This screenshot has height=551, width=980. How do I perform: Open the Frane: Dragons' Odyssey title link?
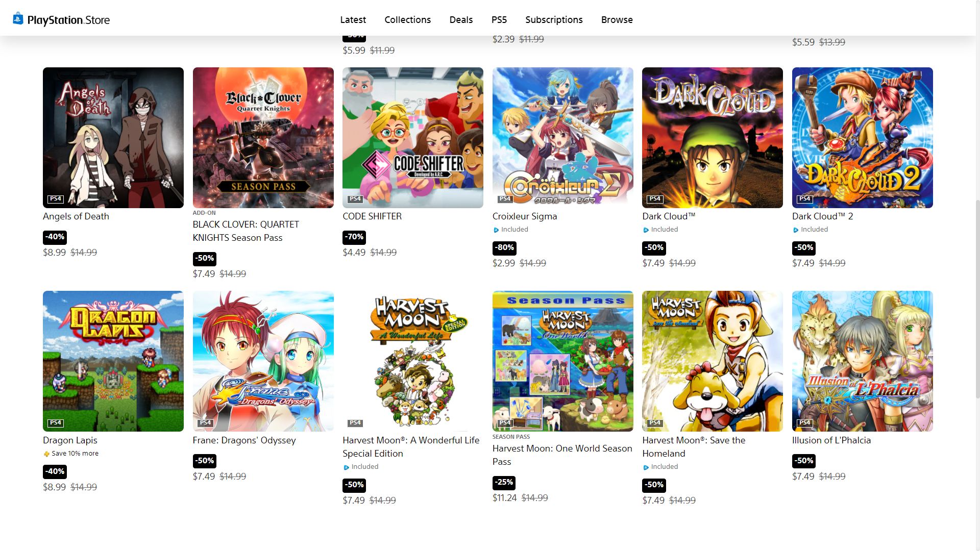244,440
